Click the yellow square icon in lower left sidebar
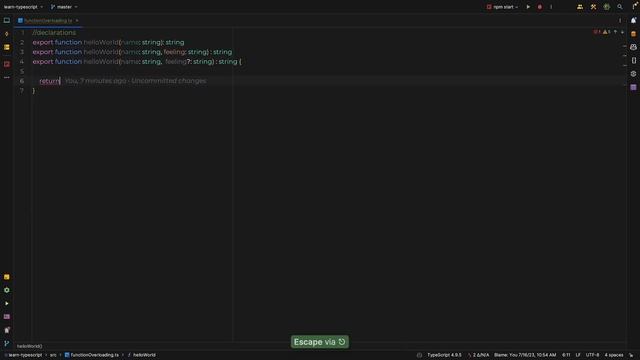This screenshot has height=360, width=640. click(7, 277)
